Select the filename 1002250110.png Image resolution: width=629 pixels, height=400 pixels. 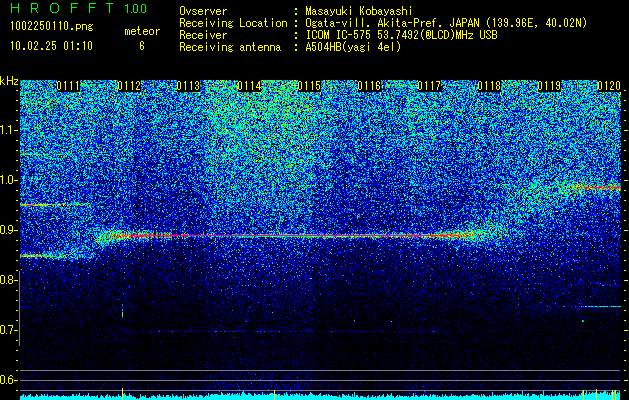[52, 27]
